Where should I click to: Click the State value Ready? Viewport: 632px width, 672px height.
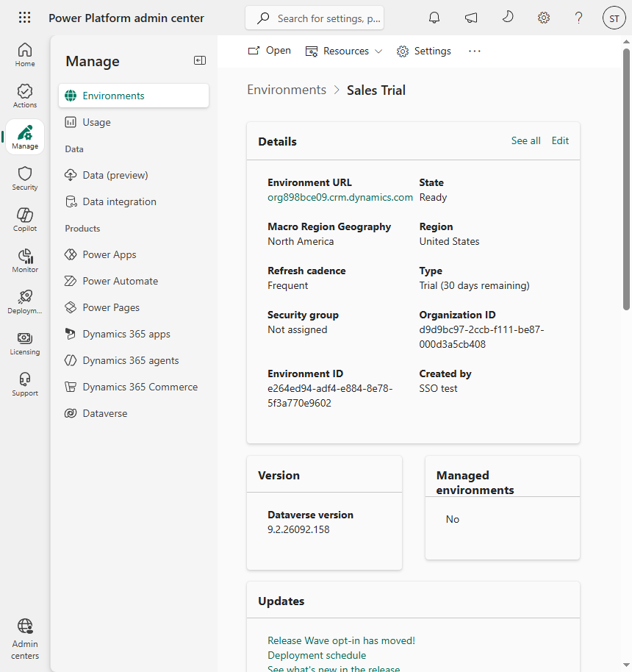(433, 197)
